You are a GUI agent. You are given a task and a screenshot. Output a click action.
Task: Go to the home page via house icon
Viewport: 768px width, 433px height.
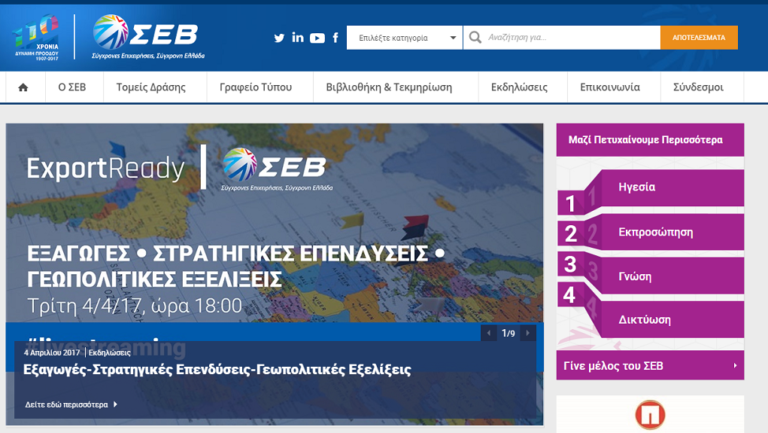pos(23,87)
